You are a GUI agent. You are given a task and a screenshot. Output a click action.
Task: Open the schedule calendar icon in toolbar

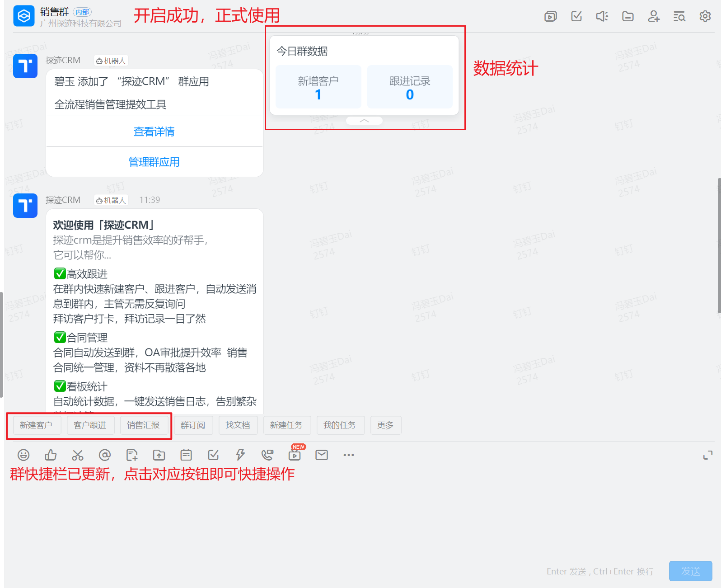click(x=186, y=455)
